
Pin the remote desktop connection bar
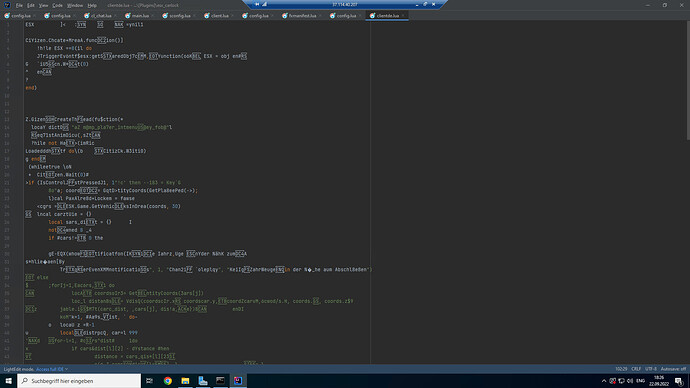point(257,4)
